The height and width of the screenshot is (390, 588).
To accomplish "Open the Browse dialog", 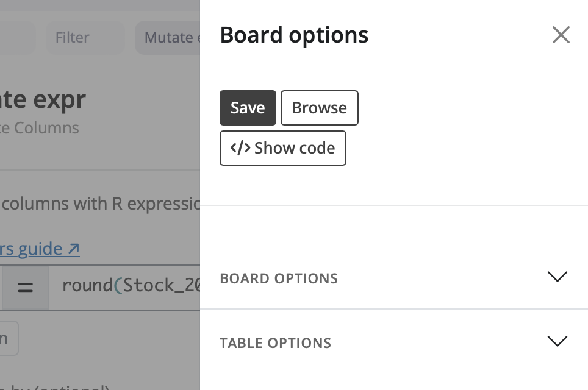I will tap(319, 108).
